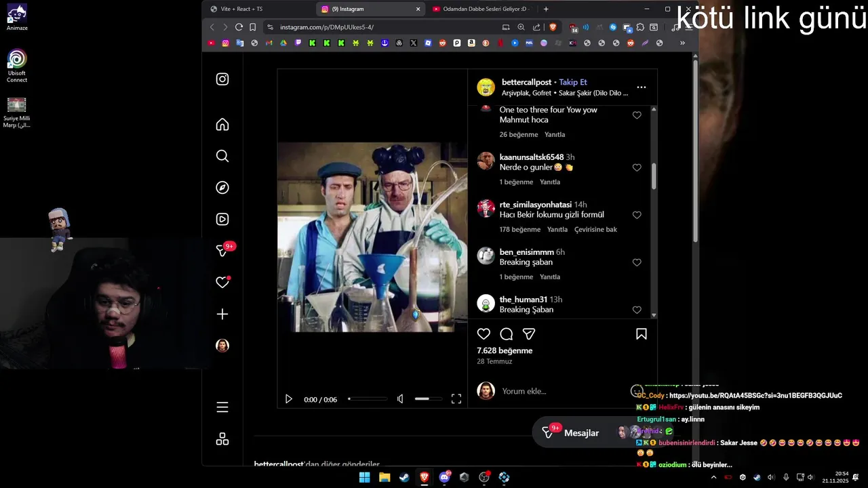Open the Explore compass icon
This screenshot has width=868, height=488.
(x=222, y=188)
